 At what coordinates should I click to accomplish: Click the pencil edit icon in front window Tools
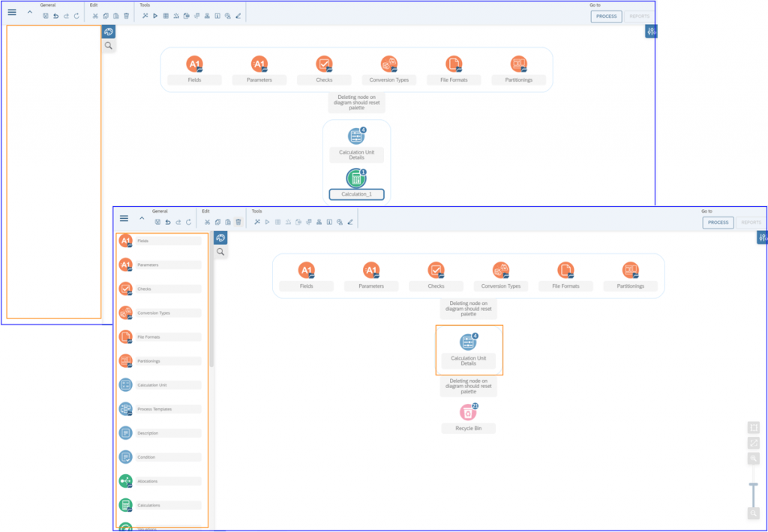tap(350, 223)
